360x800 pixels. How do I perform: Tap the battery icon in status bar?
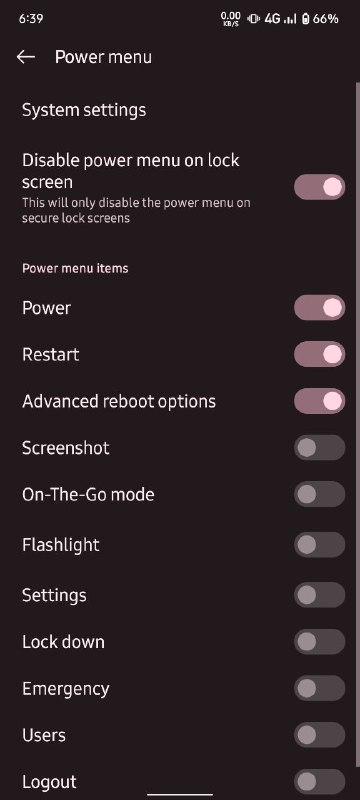[305, 19]
